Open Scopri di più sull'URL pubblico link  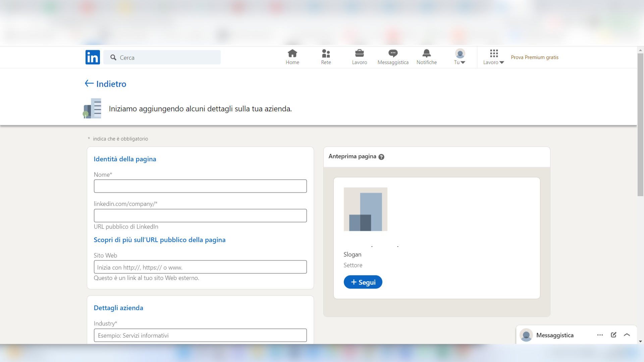(159, 240)
